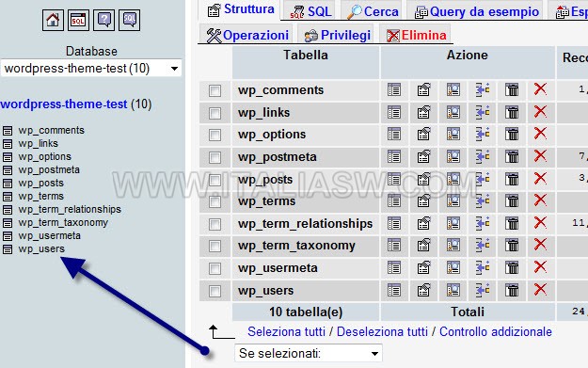
Task: Open wp_usermeta in main table list
Action: 278,268
